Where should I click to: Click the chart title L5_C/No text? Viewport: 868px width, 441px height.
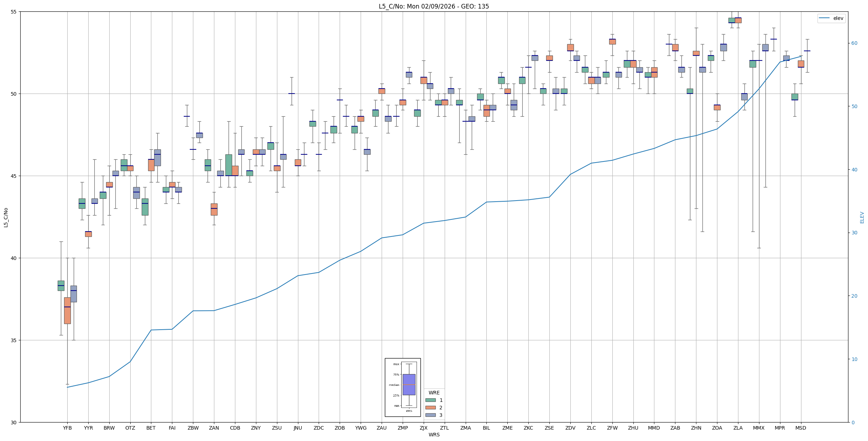pyautogui.click(x=434, y=6)
